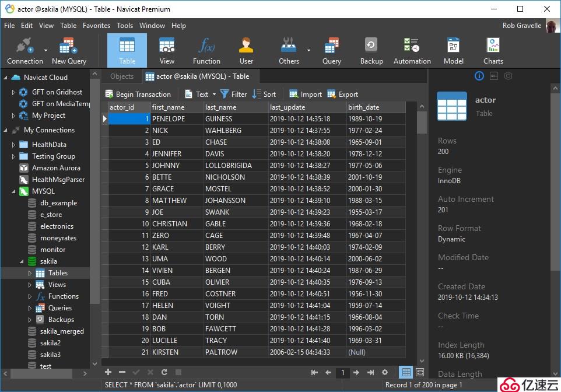561x392 pixels.
Task: Open the Function toolbar icon
Action: pyautogui.click(x=206, y=51)
